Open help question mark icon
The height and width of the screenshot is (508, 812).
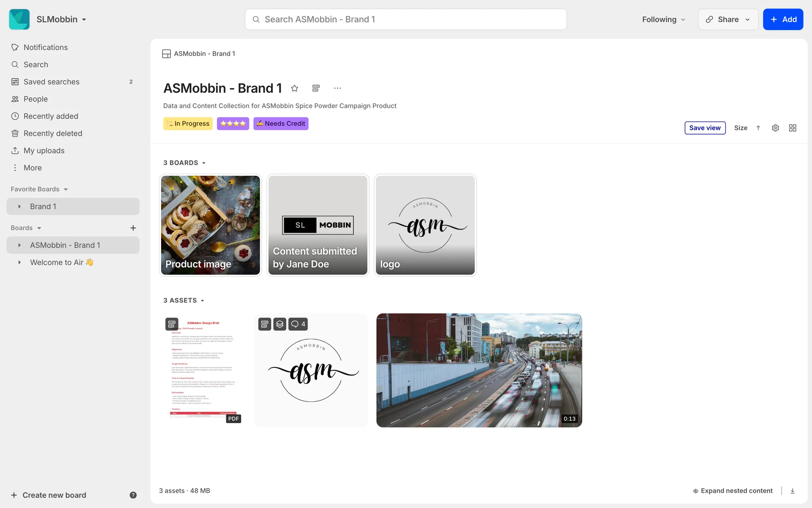(133, 495)
